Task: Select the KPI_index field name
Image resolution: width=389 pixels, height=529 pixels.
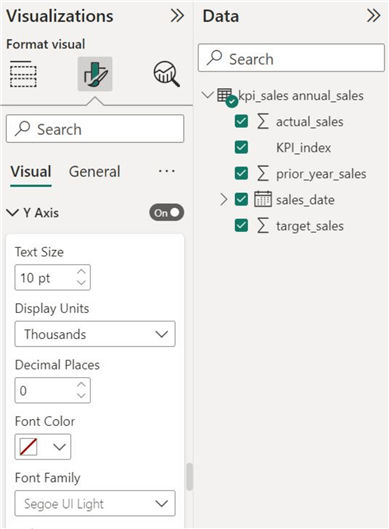Action: tap(303, 148)
